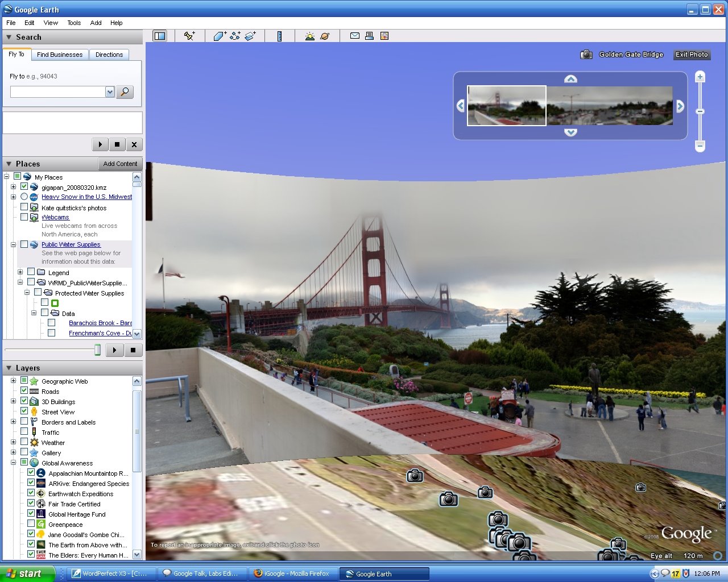Switch to WordPerfect X3 in the taskbar
Screen dimensions: 728x582
tap(111, 573)
